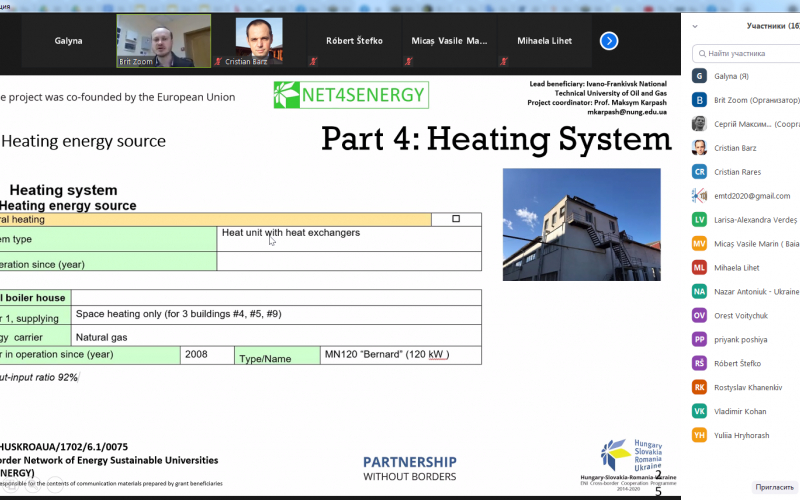Collapse the Участники panel chevron
Screen dimensions: 800x500
click(x=695, y=26)
